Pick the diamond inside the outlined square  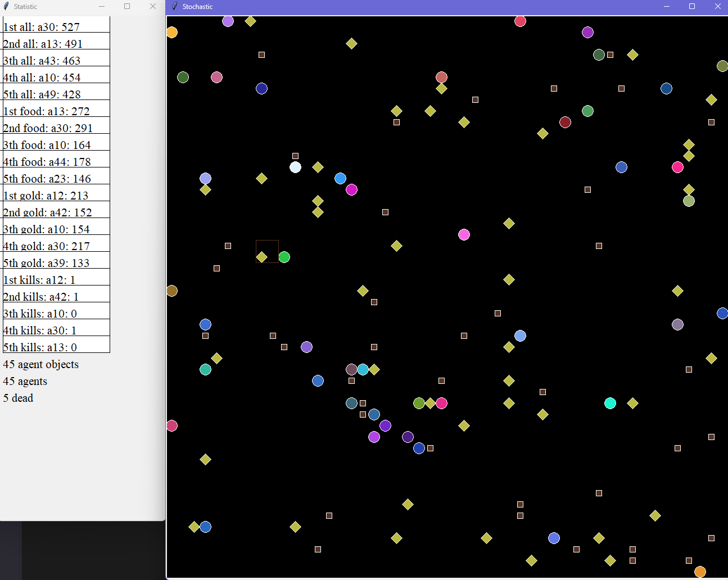261,257
